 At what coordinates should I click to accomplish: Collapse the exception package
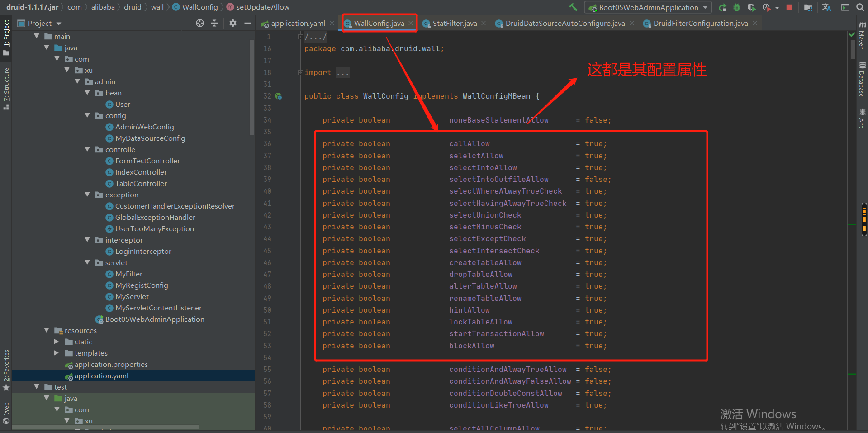pyautogui.click(x=88, y=195)
